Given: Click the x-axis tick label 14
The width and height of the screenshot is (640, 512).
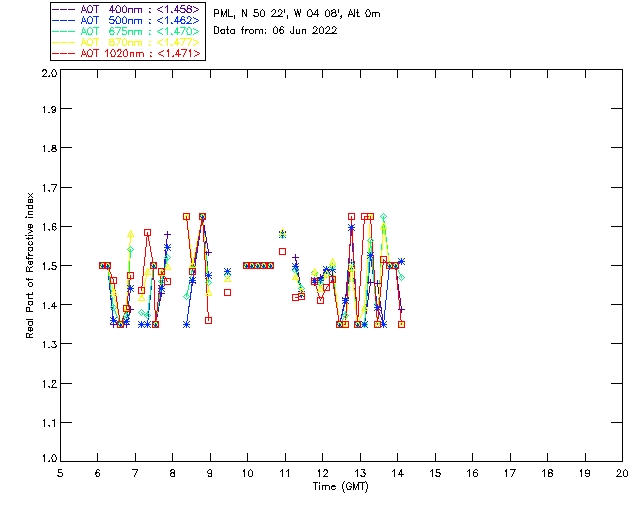Looking at the screenshot, I should [x=398, y=474].
